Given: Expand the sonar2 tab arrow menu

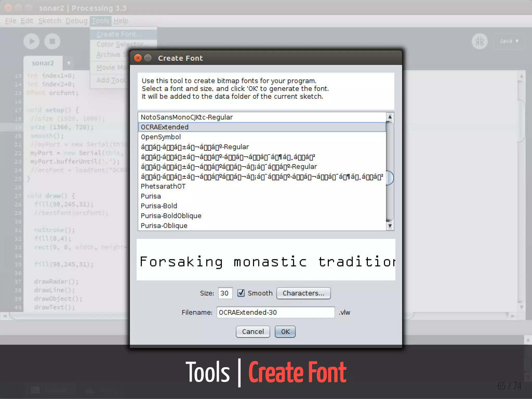Looking at the screenshot, I should (69, 63).
